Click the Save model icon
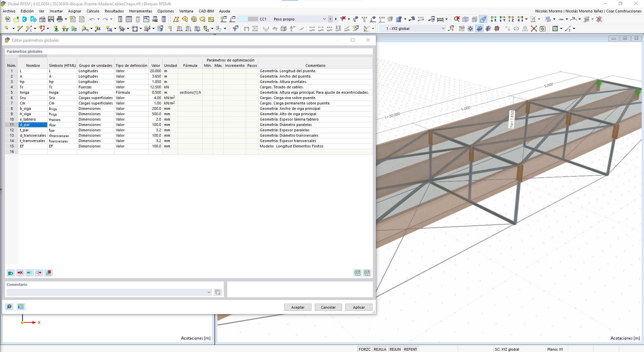Image resolution: width=644 pixels, height=352 pixels. click(x=51, y=19)
